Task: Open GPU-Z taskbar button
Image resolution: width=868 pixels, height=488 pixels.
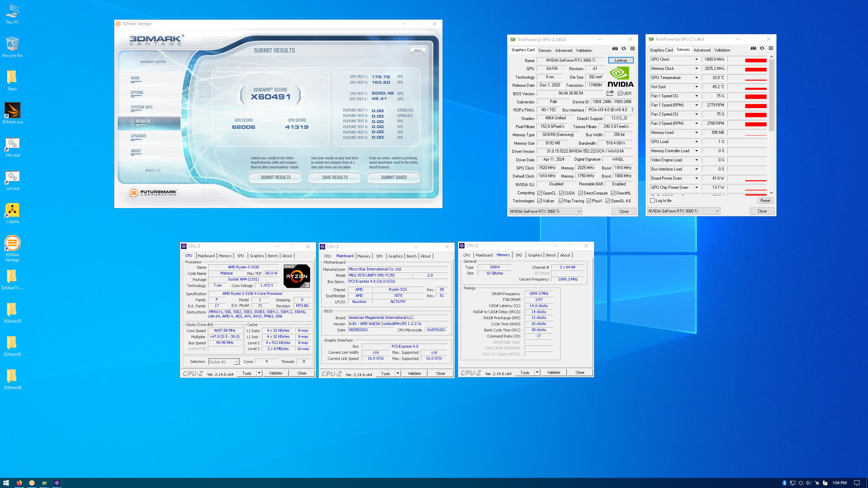Action: 44,483
